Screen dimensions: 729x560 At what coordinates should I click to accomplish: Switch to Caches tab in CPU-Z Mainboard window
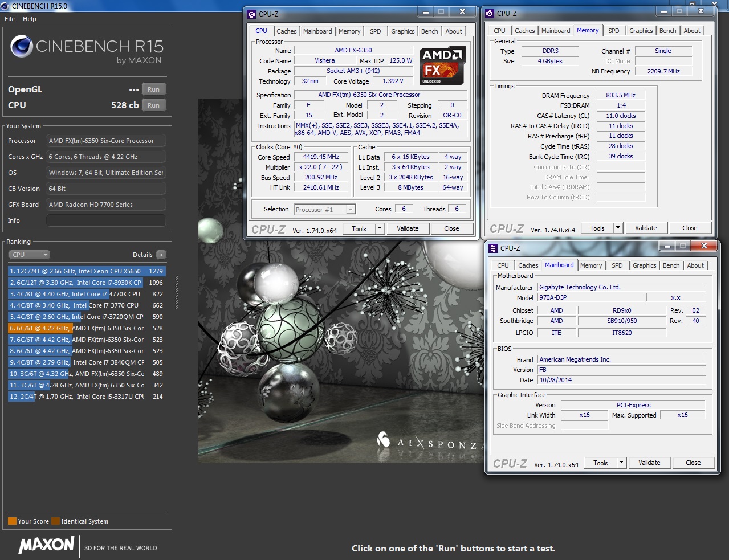528,265
